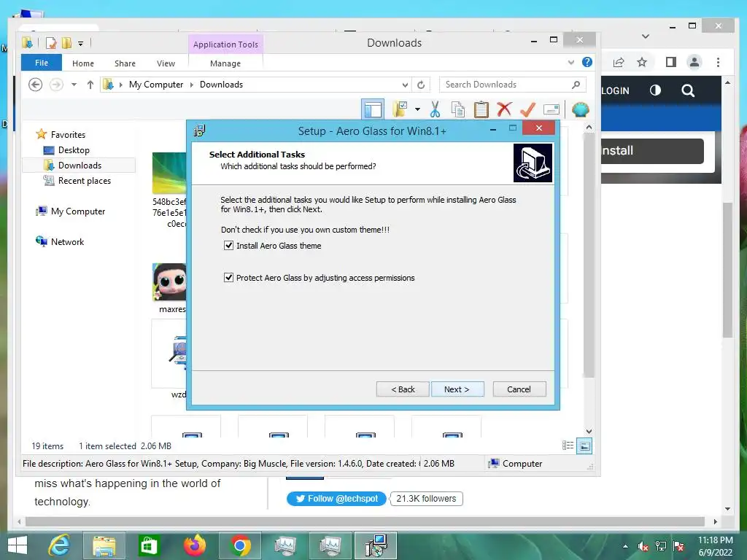Click the Paste clipboard toolbar icon
Screen dimensions: 747x560
(481, 109)
